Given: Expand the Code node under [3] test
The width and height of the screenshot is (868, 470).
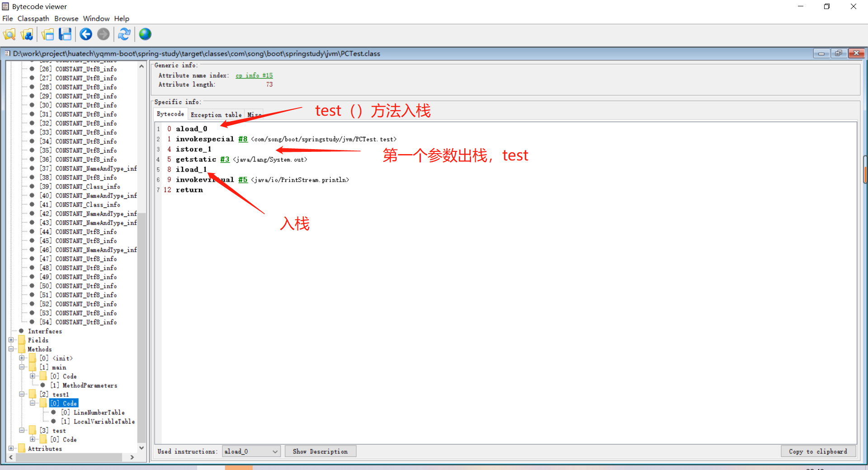Looking at the screenshot, I should click(x=33, y=439).
